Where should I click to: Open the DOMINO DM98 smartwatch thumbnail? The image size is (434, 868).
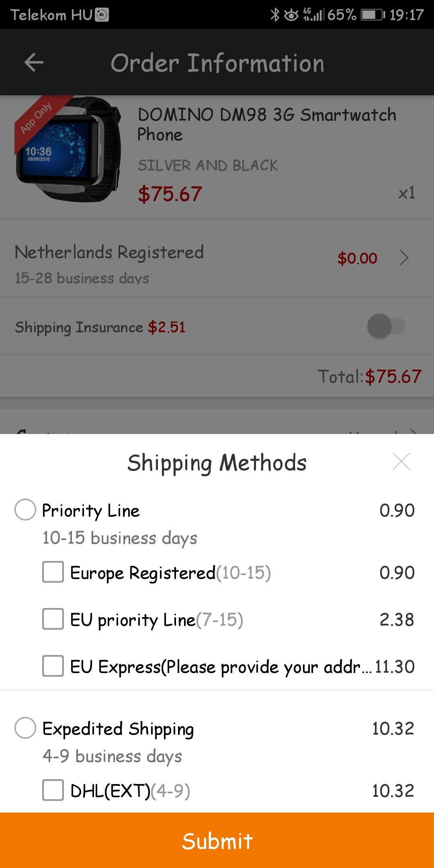coord(68,149)
